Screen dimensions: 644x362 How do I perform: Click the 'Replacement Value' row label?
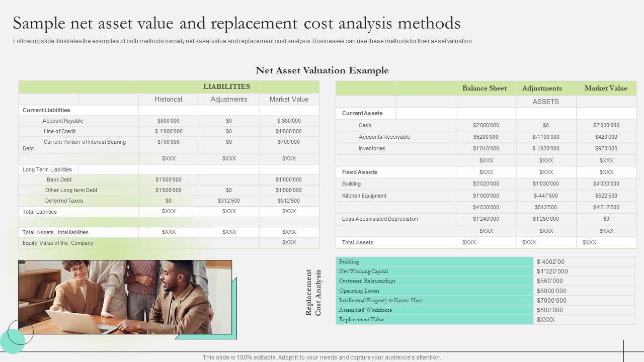[362, 320]
